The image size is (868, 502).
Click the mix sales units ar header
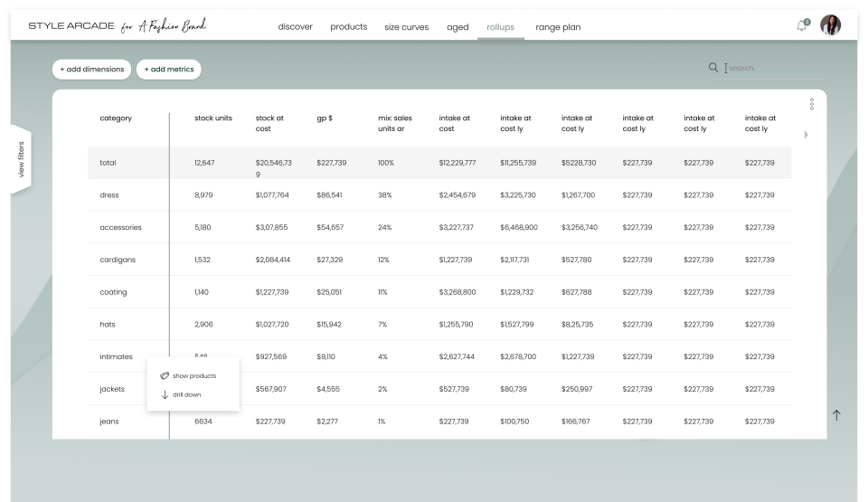[x=395, y=123]
